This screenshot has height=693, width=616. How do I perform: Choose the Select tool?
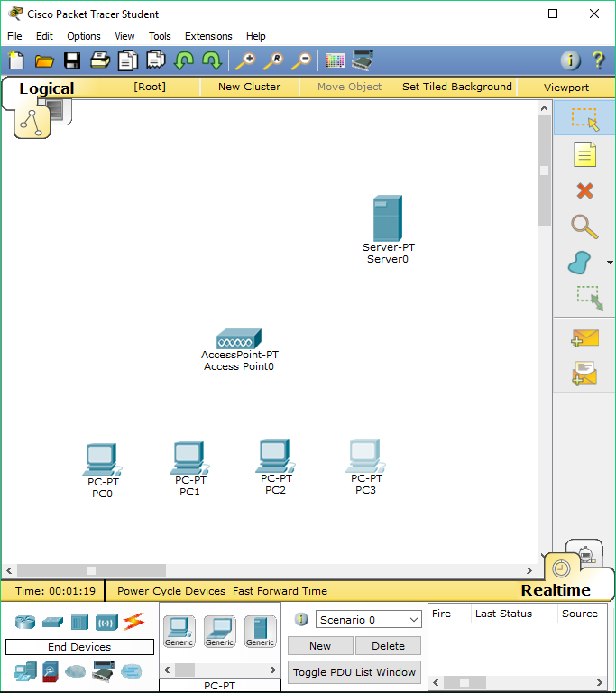point(584,119)
